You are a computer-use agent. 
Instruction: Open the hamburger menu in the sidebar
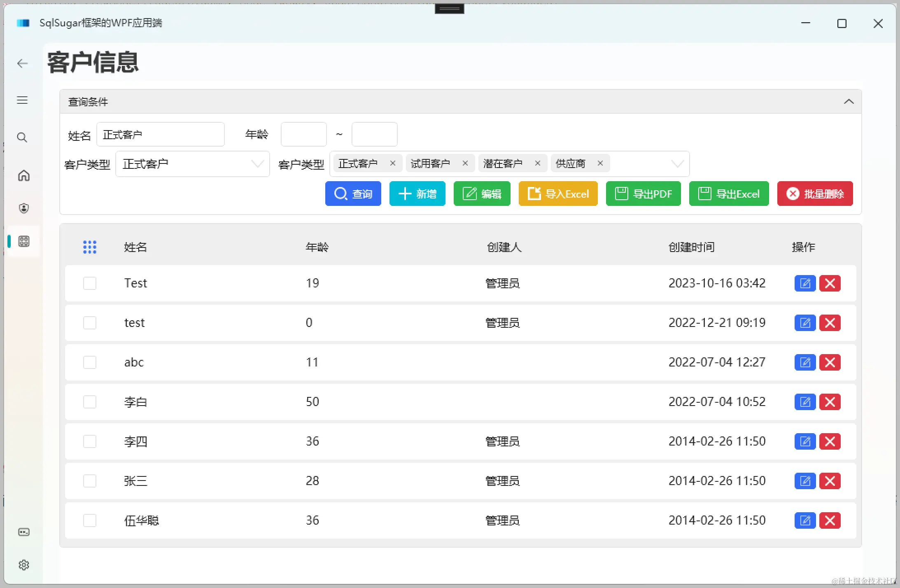pyautogui.click(x=22, y=100)
